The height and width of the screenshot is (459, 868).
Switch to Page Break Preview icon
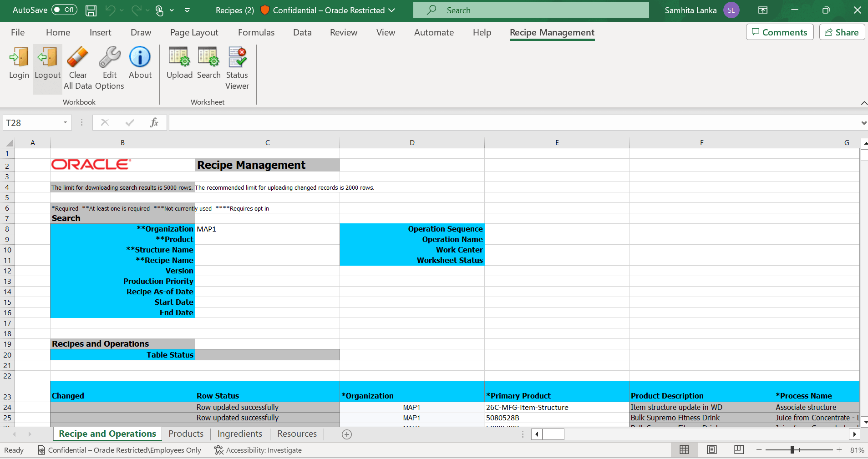tap(739, 450)
